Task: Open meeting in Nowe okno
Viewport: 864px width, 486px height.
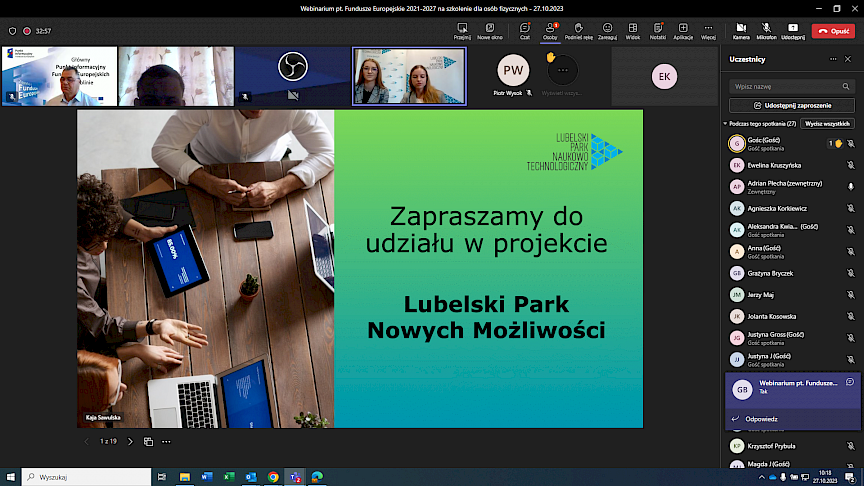Action: [x=489, y=31]
